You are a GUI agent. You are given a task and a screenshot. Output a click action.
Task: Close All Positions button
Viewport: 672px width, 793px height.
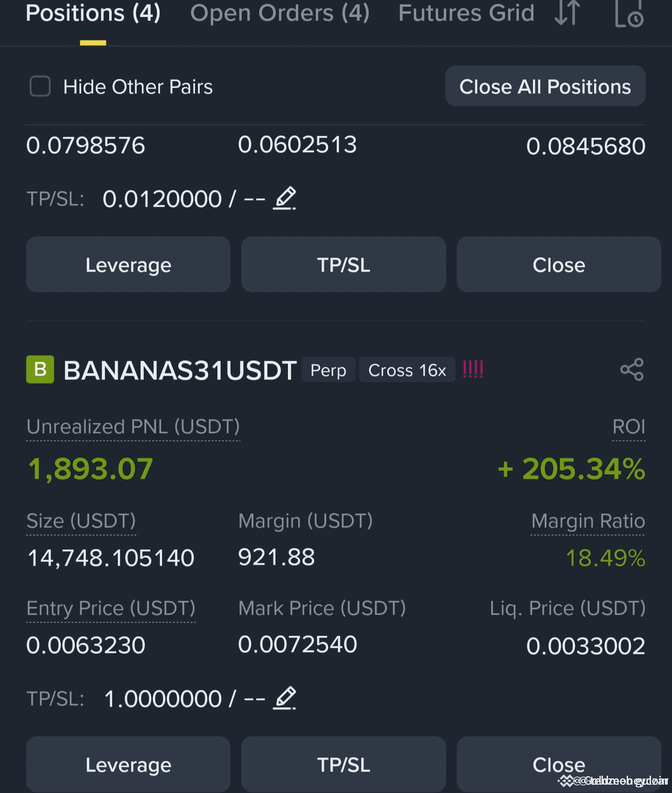[x=545, y=86]
